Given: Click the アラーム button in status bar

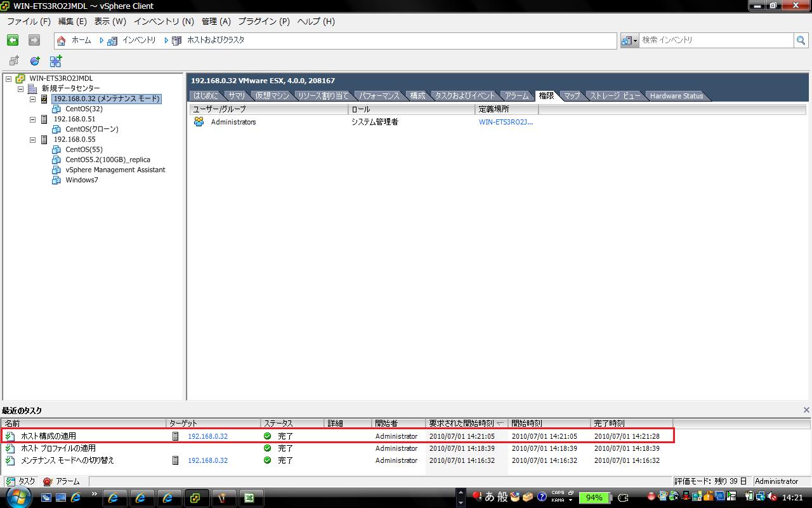Looking at the screenshot, I should [x=62, y=481].
